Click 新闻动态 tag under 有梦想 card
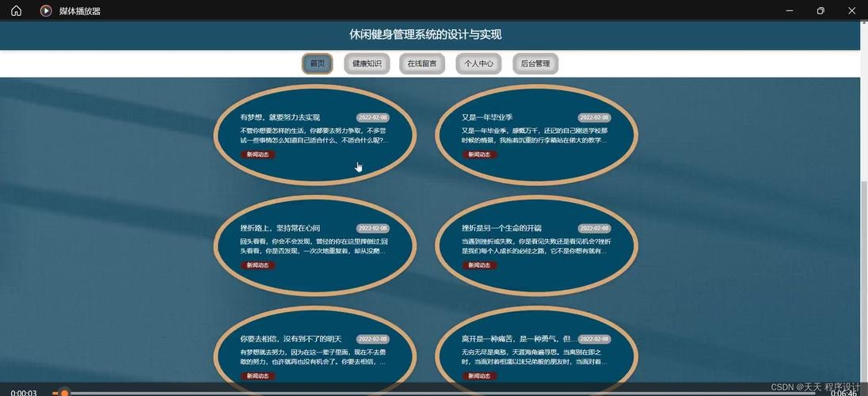868x396 pixels. (258, 154)
